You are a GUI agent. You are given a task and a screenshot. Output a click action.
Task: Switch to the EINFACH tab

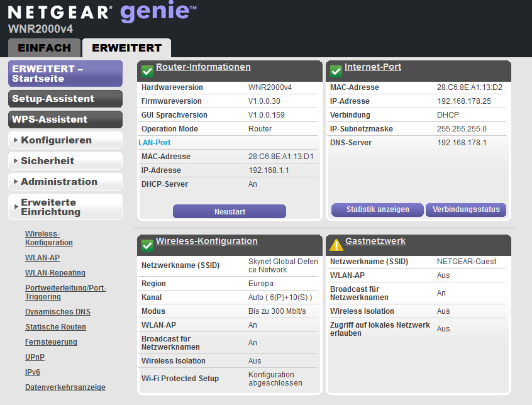click(45, 48)
